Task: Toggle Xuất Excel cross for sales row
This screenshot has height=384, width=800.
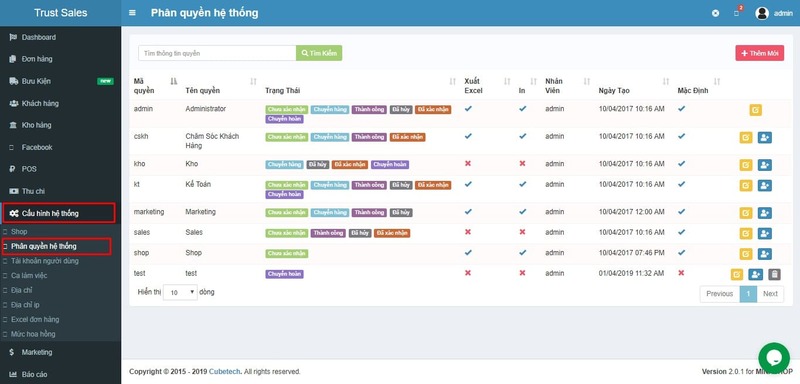Action: [x=468, y=232]
